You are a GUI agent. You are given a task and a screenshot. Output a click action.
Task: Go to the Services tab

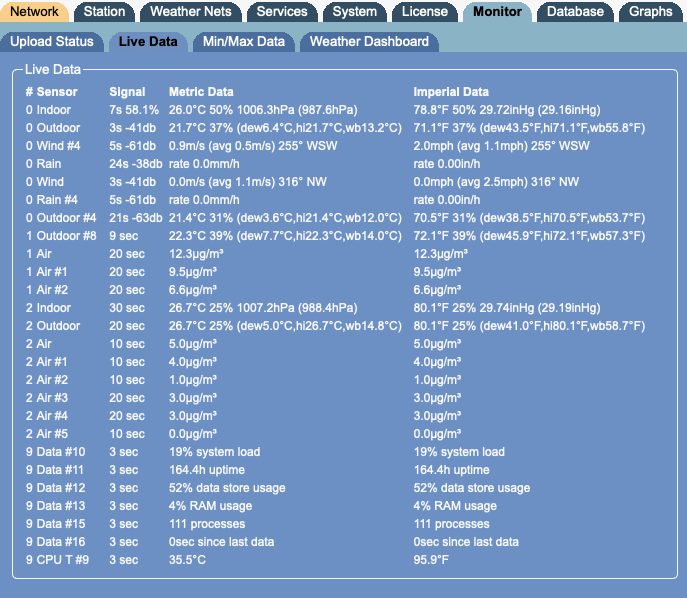point(282,11)
